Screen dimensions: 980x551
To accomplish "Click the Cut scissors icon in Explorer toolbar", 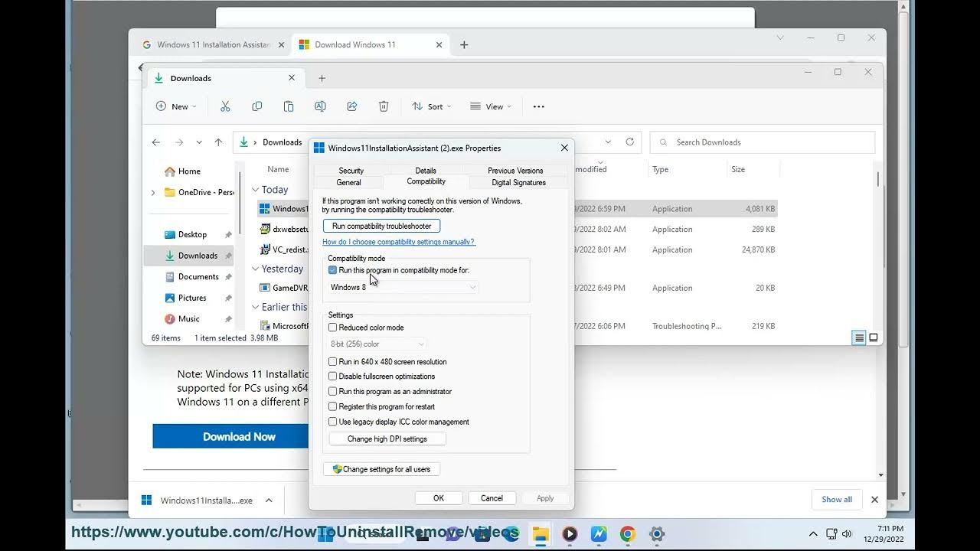I will coord(225,106).
